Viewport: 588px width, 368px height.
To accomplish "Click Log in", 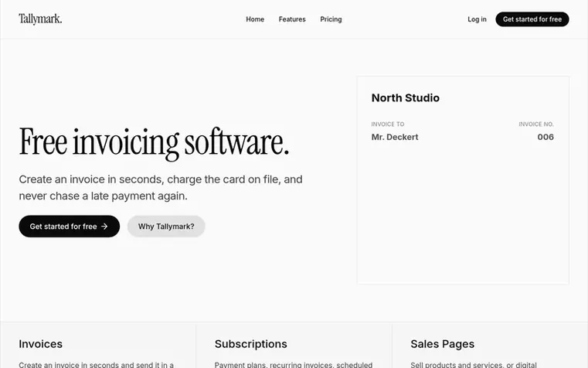I will (x=477, y=19).
